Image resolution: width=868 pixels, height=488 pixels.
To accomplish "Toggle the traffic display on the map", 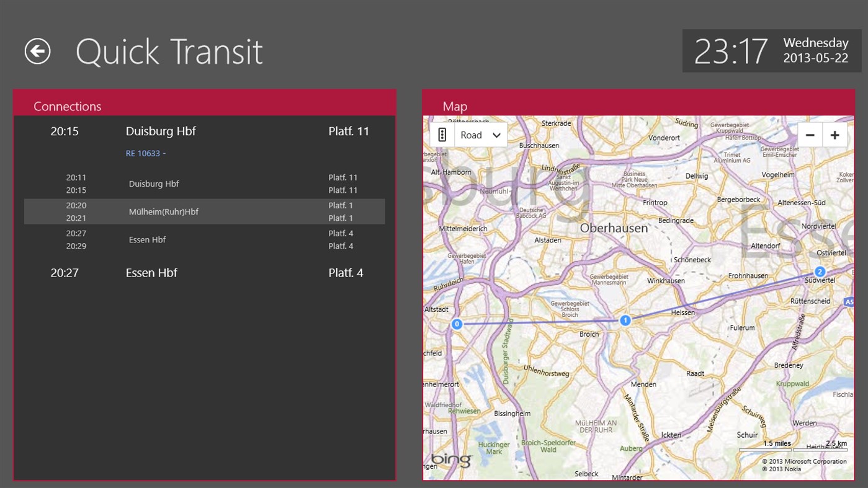I will tap(441, 135).
